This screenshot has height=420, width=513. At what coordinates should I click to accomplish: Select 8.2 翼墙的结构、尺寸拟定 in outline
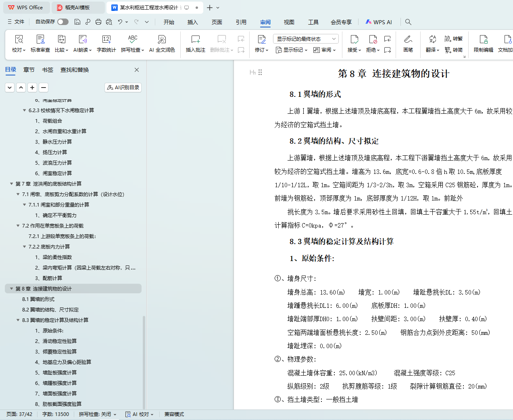tap(50, 309)
